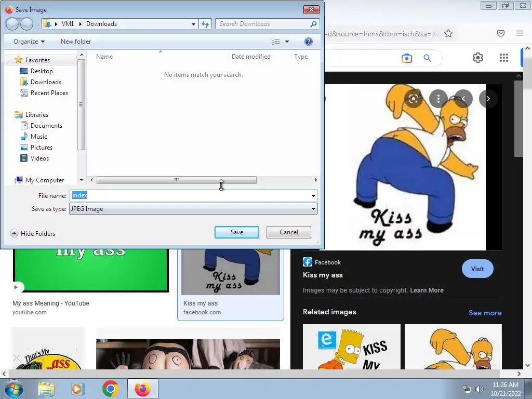Open the Music library

click(x=38, y=137)
